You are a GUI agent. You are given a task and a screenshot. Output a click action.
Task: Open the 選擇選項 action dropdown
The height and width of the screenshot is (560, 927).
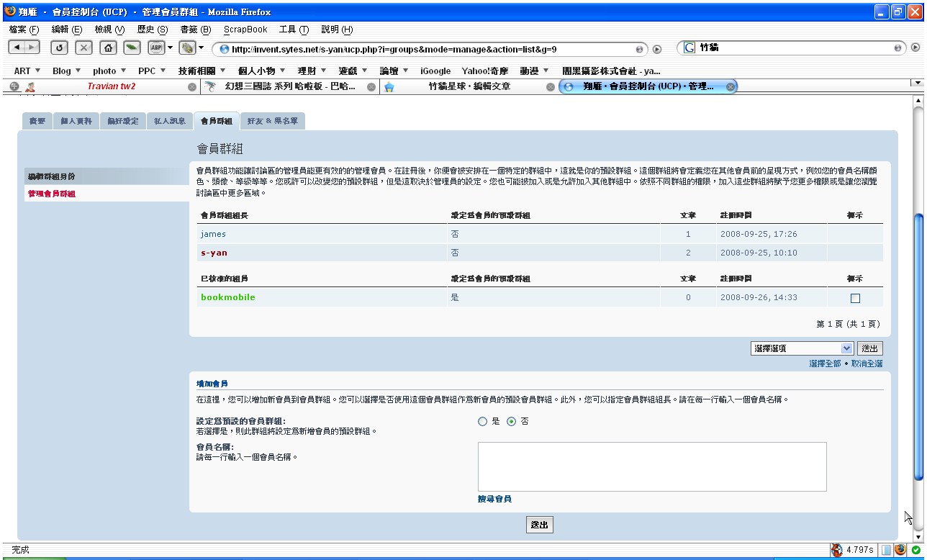click(802, 348)
